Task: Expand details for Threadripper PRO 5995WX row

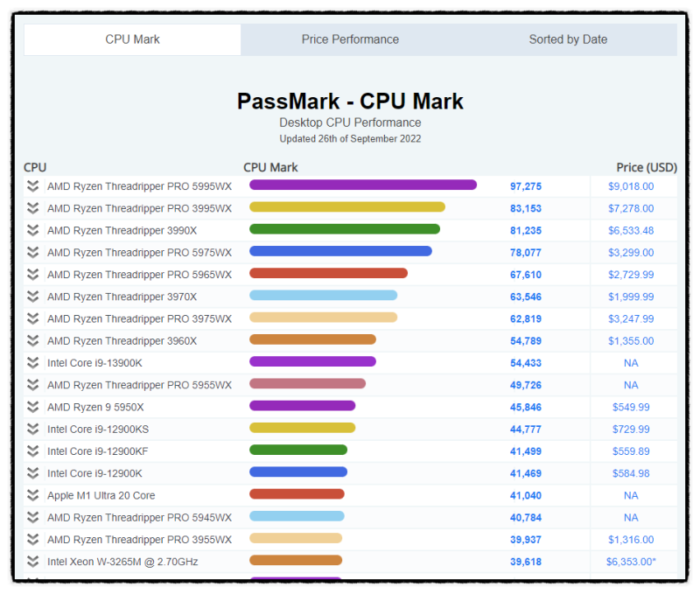Action: tap(32, 186)
